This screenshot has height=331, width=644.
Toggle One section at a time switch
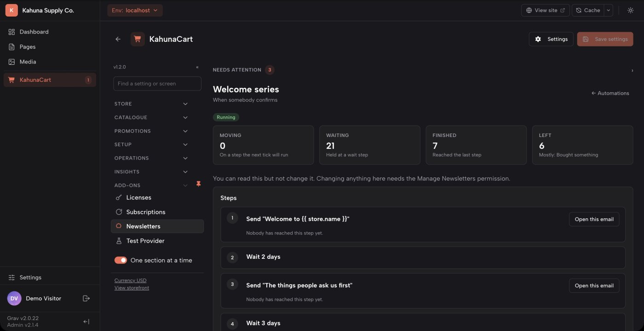(121, 260)
